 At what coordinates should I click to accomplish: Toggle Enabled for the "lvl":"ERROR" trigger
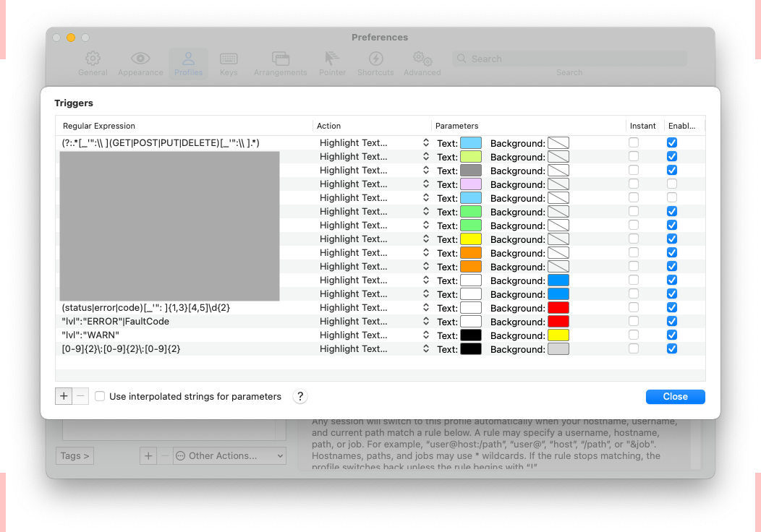point(672,321)
